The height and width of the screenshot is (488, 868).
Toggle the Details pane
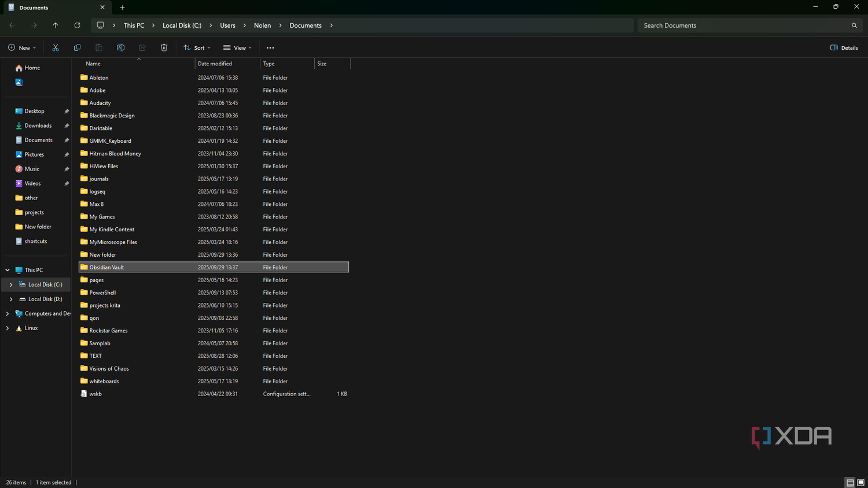point(844,48)
